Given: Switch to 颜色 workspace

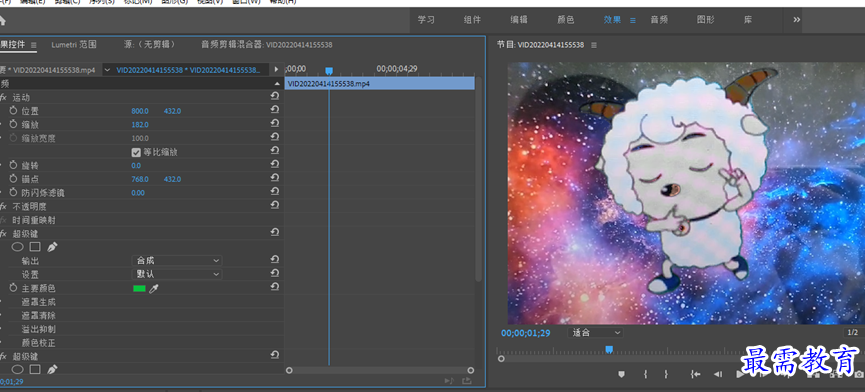Looking at the screenshot, I should point(565,20).
